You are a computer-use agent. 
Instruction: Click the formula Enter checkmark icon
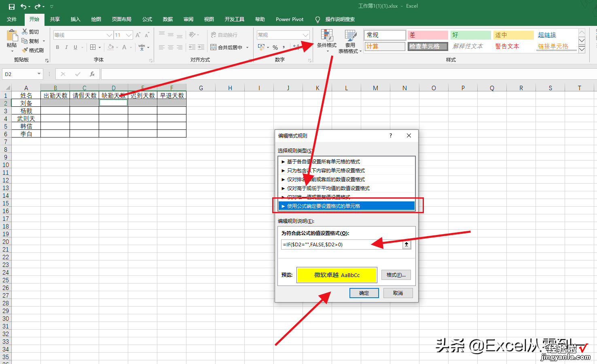coord(78,74)
